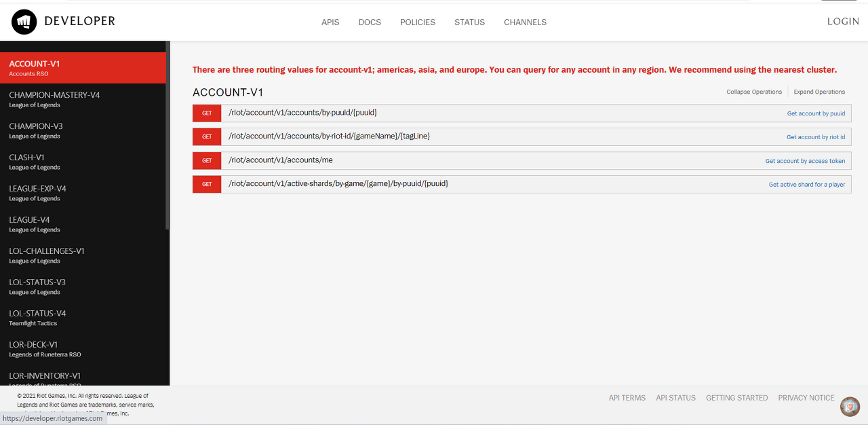Open GETTING STARTED footer link
868x425 pixels.
pos(737,398)
